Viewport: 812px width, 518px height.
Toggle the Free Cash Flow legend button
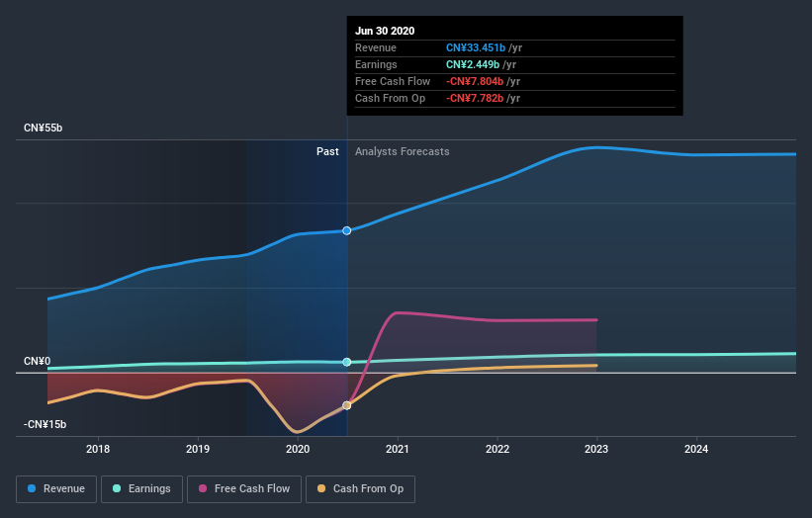(244, 489)
